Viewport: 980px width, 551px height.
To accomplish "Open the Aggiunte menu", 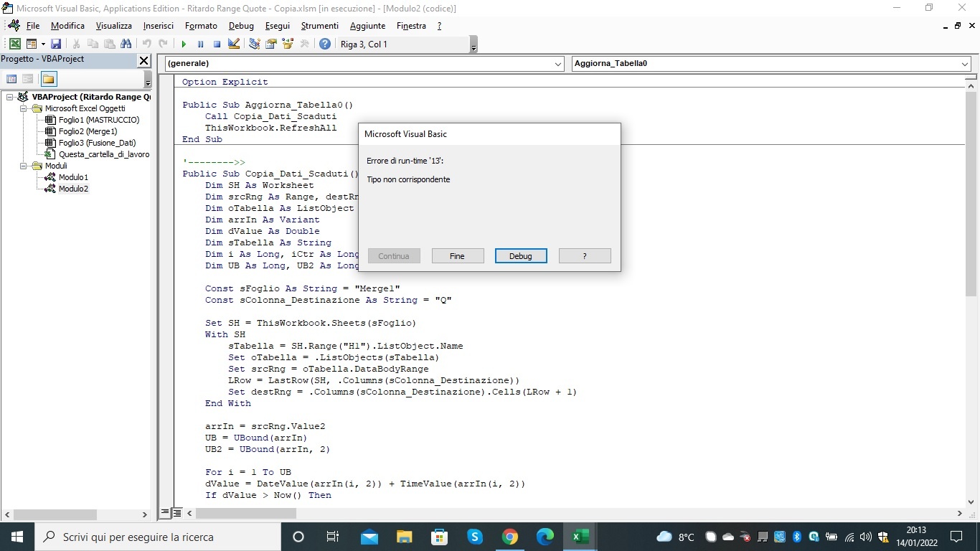I will click(x=367, y=26).
